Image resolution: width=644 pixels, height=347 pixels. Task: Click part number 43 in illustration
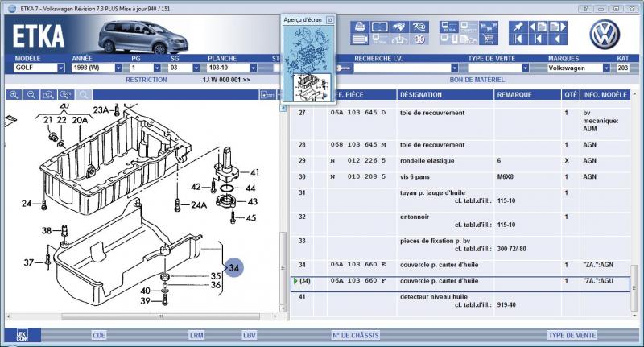pyautogui.click(x=253, y=202)
